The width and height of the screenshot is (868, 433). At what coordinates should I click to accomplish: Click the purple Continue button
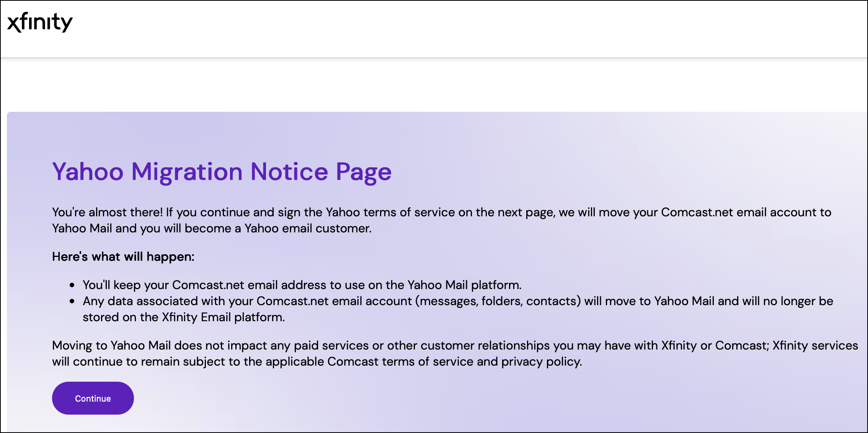click(93, 398)
